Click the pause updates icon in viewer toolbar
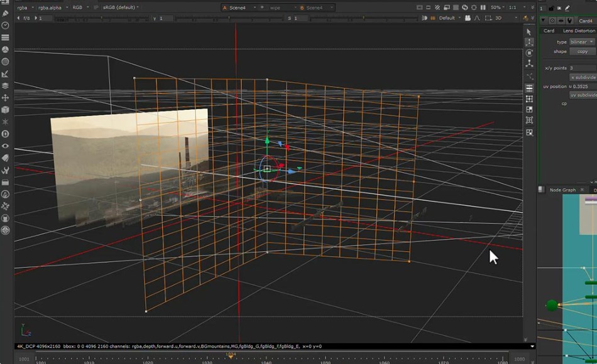Image resolution: width=597 pixels, height=364 pixels. [483, 8]
